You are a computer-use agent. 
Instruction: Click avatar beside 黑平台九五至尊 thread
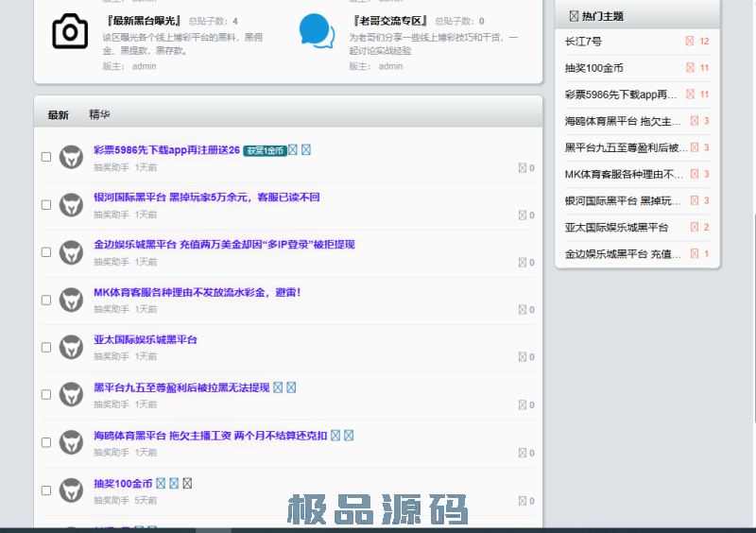72,395
